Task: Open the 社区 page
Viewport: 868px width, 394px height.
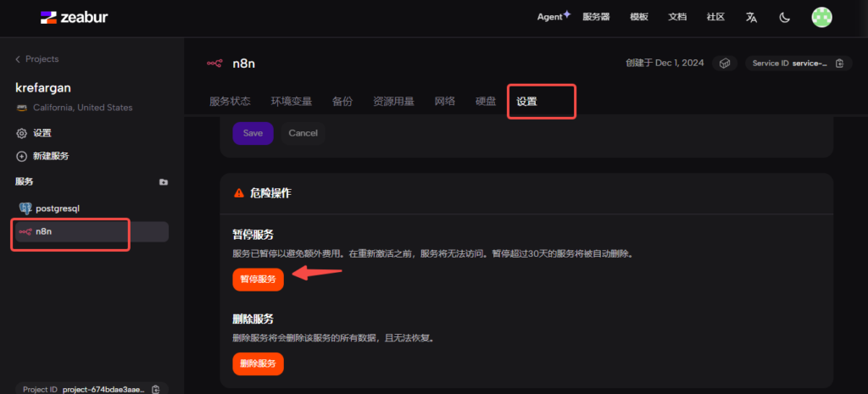Action: (x=715, y=17)
